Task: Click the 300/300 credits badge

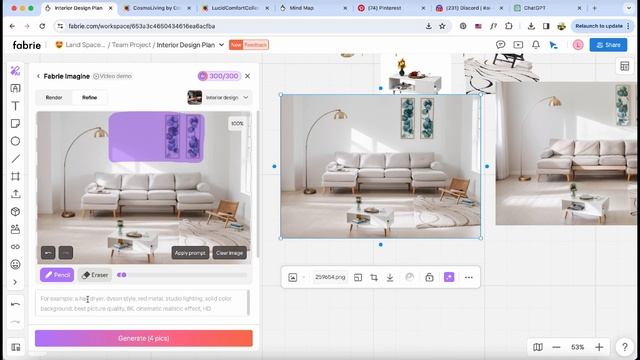Action: click(219, 76)
